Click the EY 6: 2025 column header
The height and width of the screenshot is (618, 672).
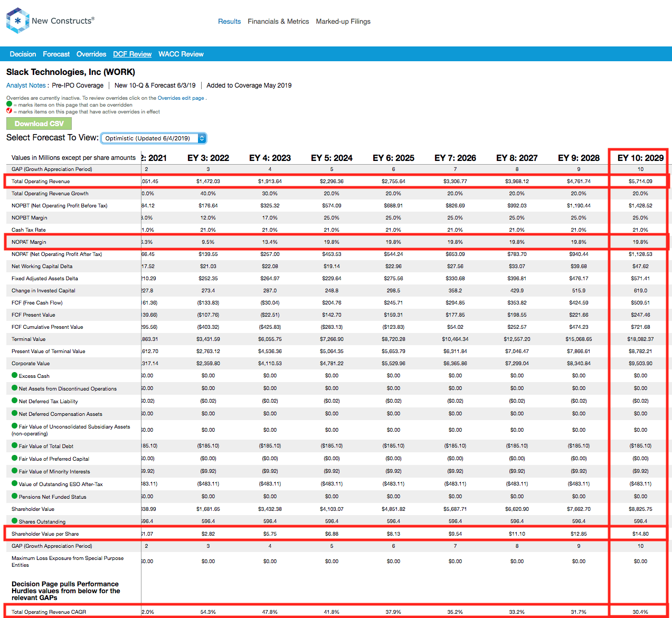click(393, 158)
